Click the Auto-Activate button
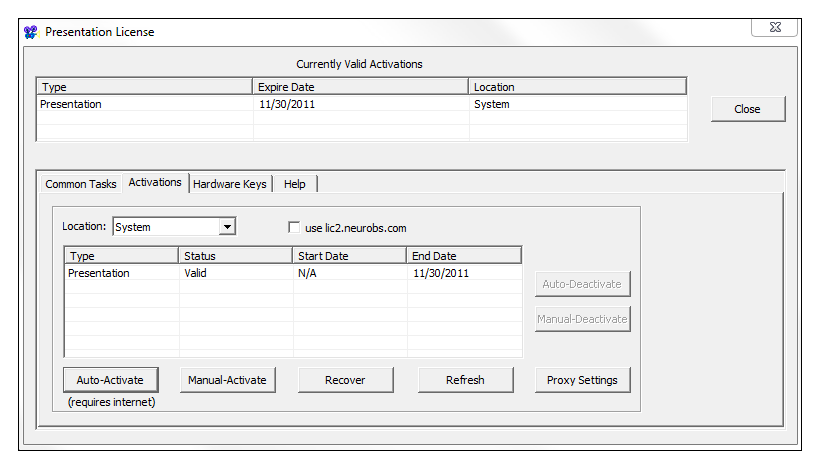The width and height of the screenshot is (820, 469). tap(110, 380)
